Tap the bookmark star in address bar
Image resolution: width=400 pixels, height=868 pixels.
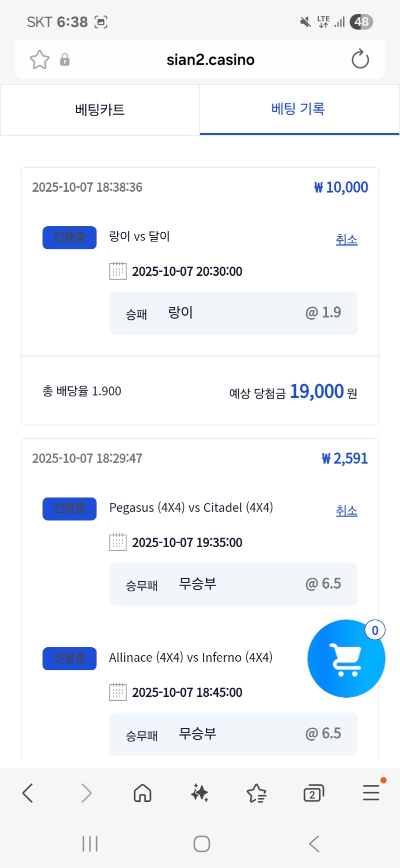tap(39, 60)
